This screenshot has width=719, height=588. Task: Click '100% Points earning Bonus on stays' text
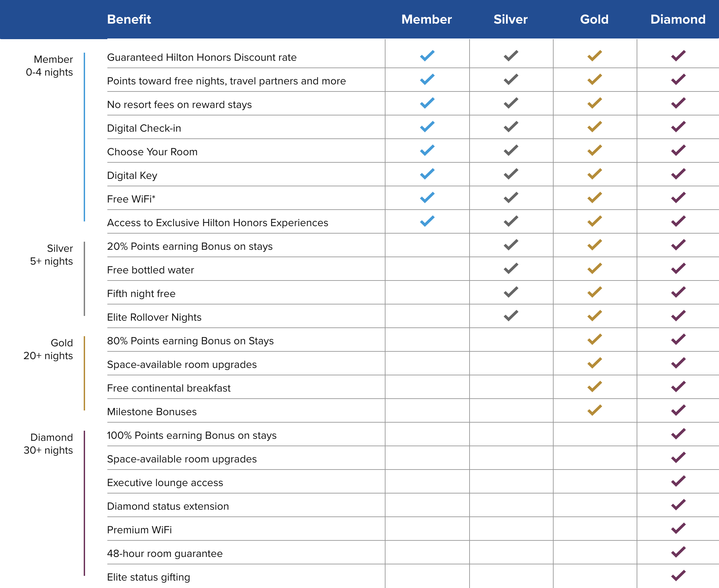point(192,435)
